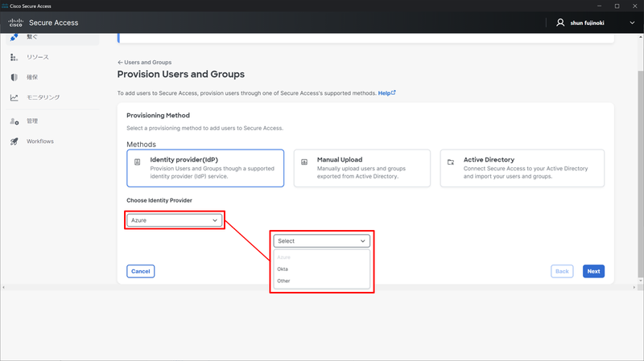Click the Cisco logo in header

click(15, 23)
